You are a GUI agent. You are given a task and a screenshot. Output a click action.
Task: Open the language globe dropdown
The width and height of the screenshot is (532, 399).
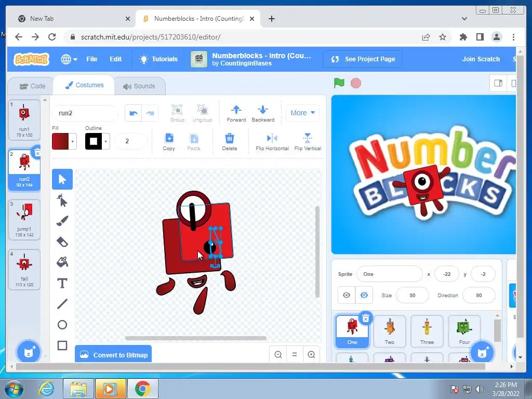click(x=69, y=59)
